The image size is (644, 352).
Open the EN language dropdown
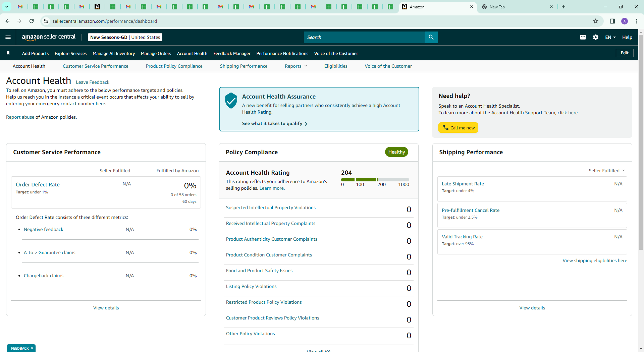click(x=610, y=37)
